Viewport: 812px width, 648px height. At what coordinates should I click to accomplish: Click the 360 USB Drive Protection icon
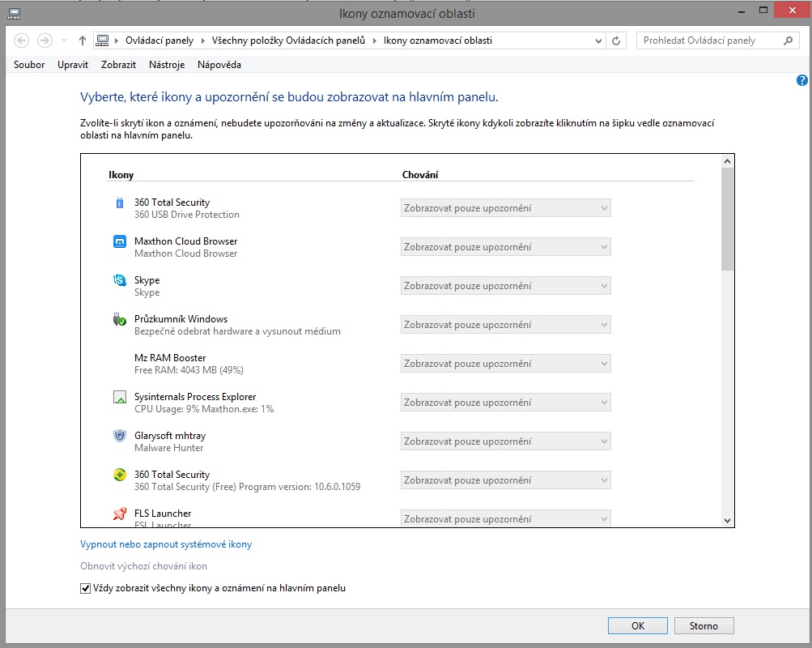(x=120, y=202)
